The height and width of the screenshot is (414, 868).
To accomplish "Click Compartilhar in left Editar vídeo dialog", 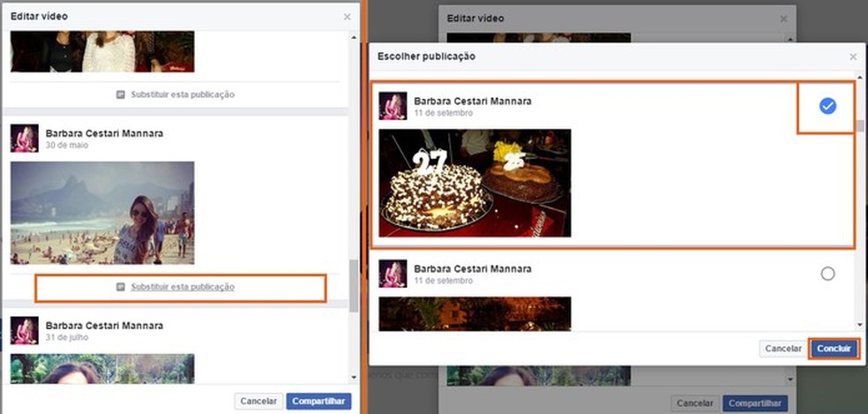I will [318, 402].
